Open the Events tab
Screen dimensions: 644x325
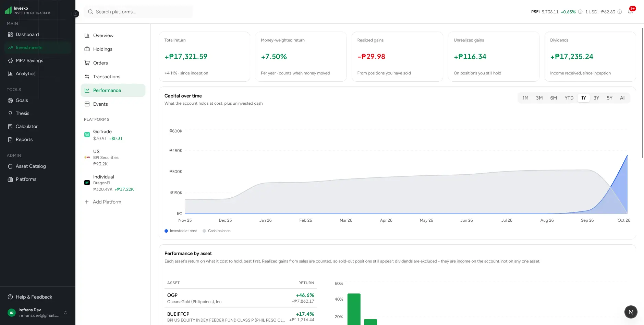tap(113, 104)
